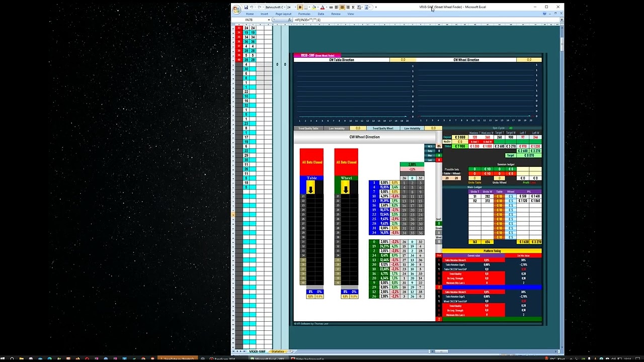Click the ledger total "654" cell
This screenshot has width=644, height=362.
[487, 242]
